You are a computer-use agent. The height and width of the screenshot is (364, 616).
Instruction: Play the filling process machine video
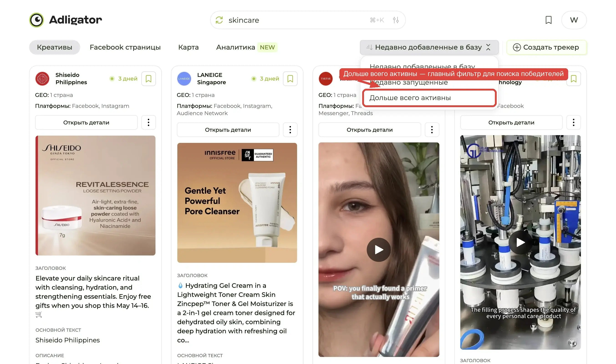(x=520, y=242)
